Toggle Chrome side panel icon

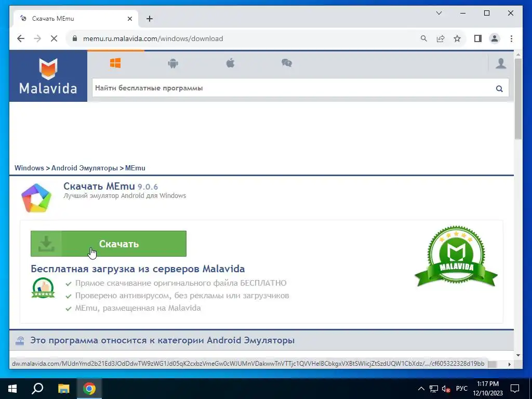478,38
